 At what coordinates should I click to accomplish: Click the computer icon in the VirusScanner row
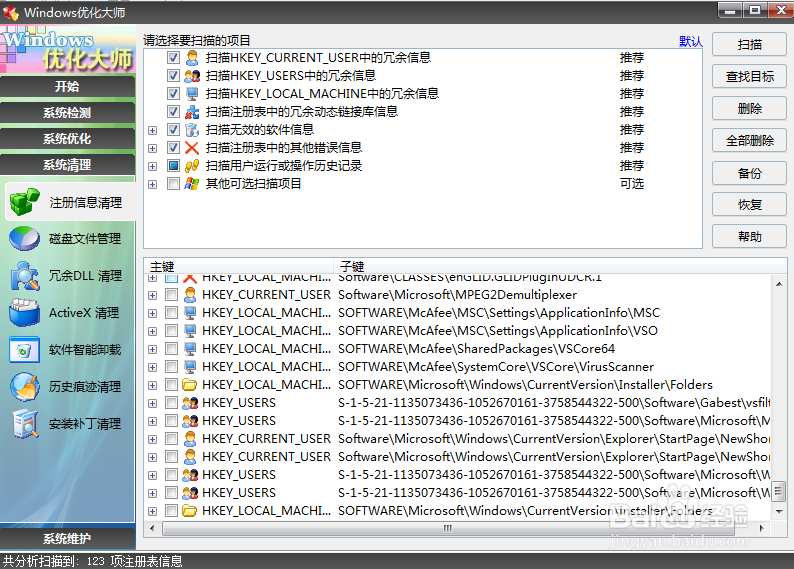pyautogui.click(x=190, y=367)
